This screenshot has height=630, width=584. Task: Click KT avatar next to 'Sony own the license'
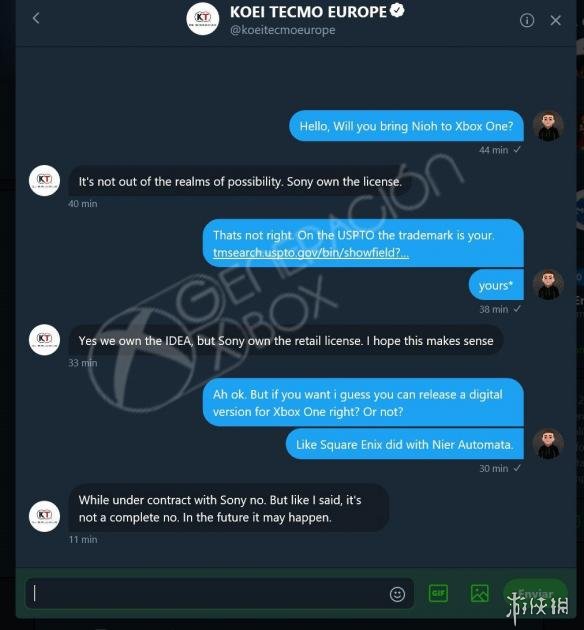(x=45, y=180)
